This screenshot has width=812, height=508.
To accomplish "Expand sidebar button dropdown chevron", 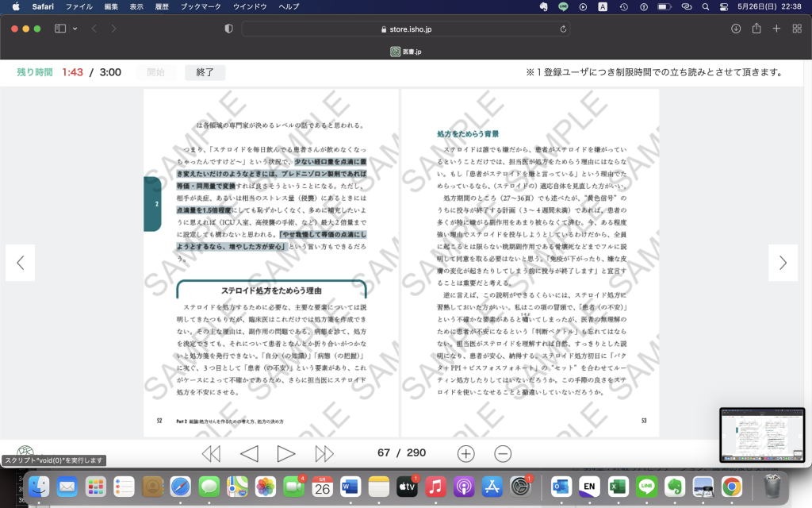I will [x=75, y=29].
